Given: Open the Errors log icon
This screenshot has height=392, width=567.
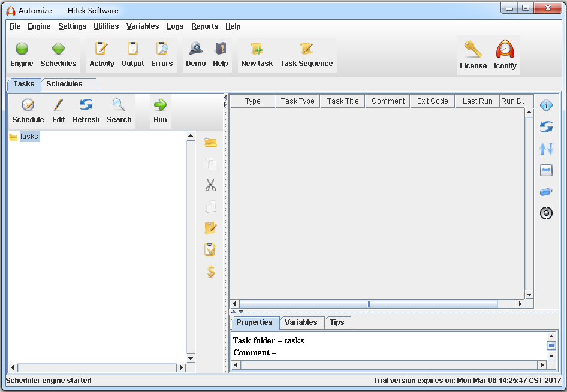Looking at the screenshot, I should coord(162,49).
